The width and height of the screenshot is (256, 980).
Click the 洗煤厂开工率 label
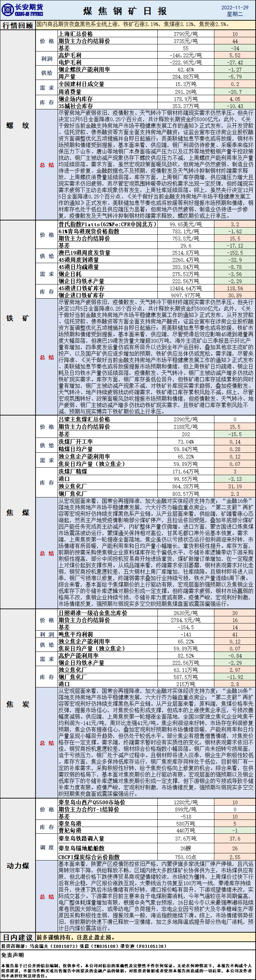click(x=75, y=442)
